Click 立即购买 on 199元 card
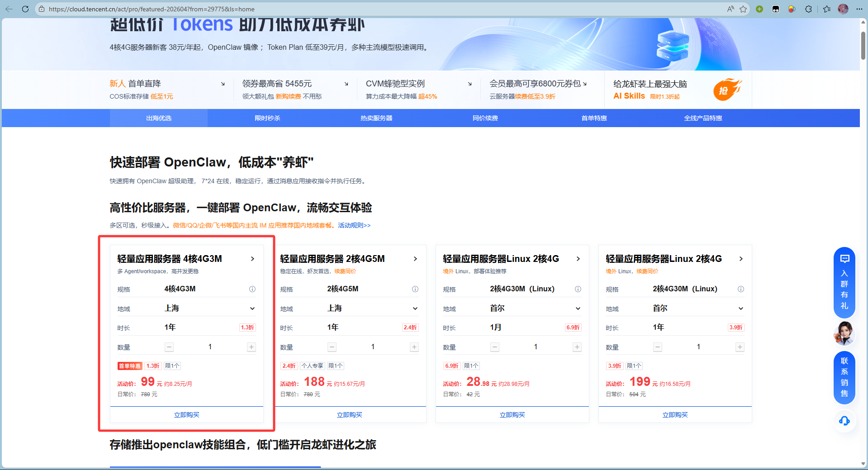The height and width of the screenshot is (470, 868). 675,415
